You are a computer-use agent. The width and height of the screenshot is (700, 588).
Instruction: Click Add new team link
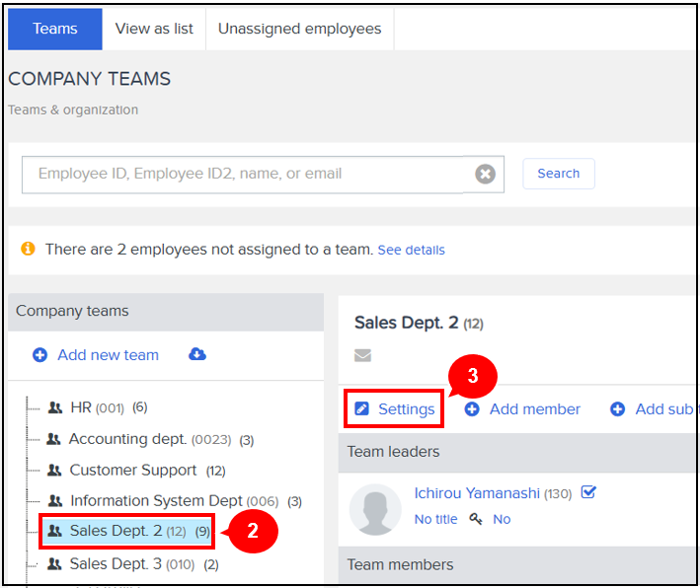[108, 355]
